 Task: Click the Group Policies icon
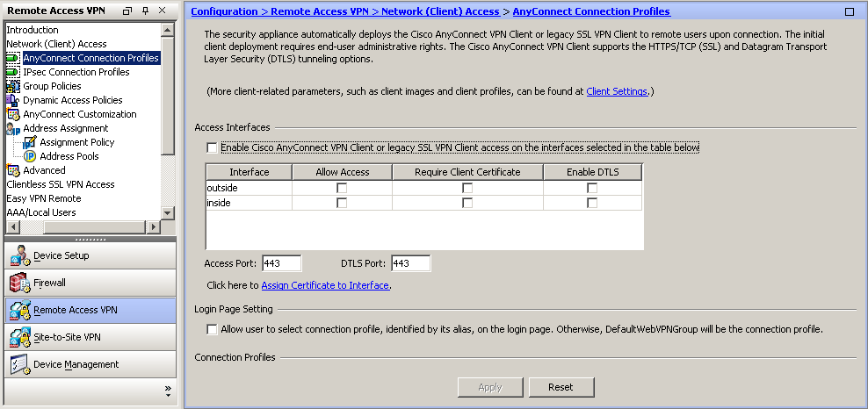13,86
